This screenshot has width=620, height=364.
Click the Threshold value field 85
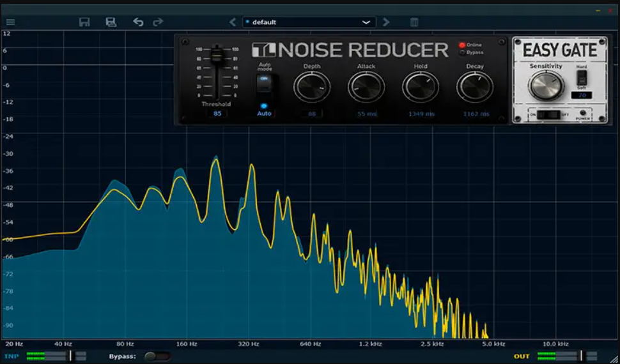(217, 114)
